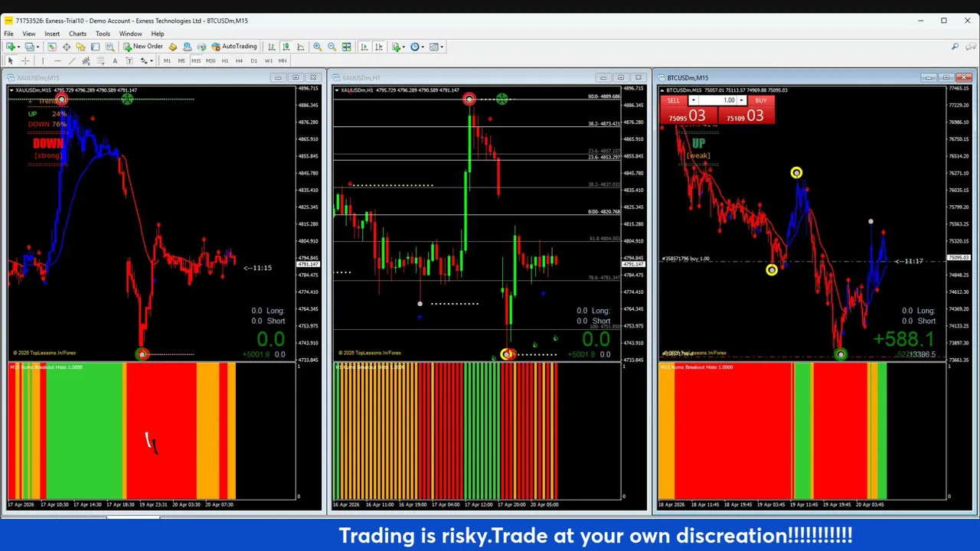
Task: Click the Signals person icon in toolbar
Action: coord(187,47)
